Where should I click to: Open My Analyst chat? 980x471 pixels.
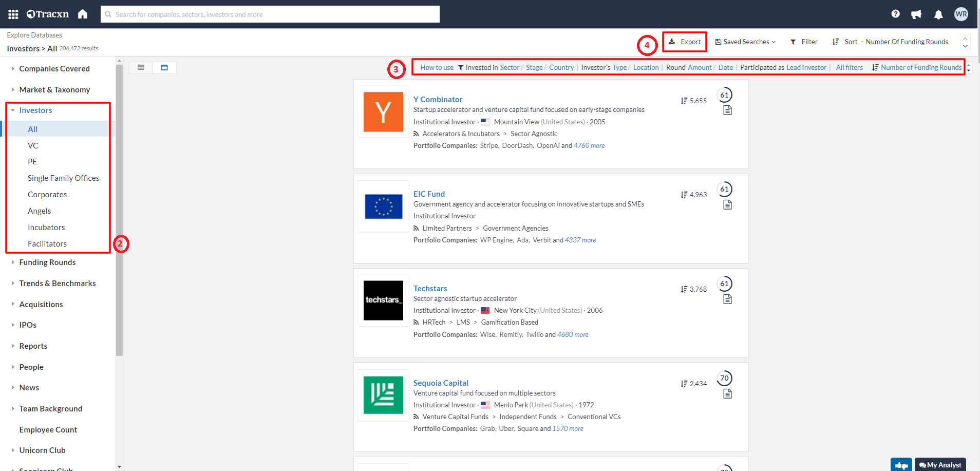coord(940,465)
